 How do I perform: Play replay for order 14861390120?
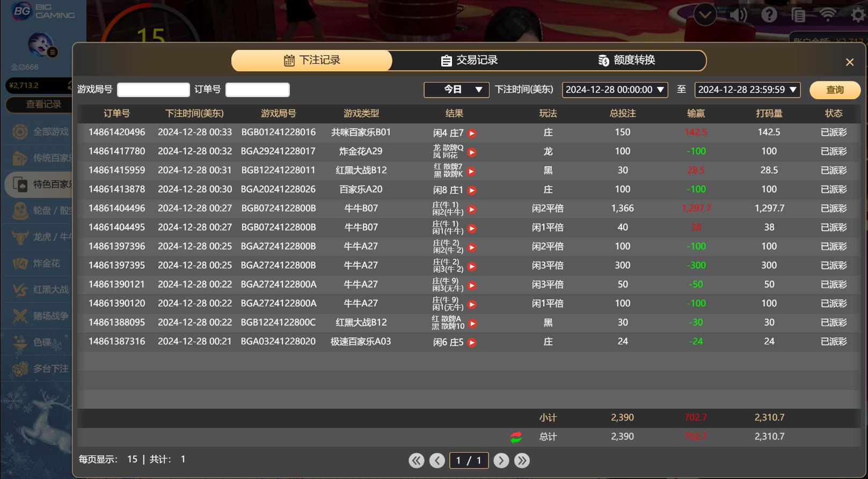pyautogui.click(x=472, y=305)
